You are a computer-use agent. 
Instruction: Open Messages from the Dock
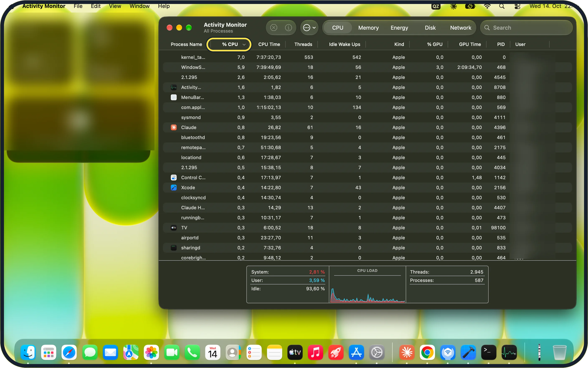click(x=90, y=352)
